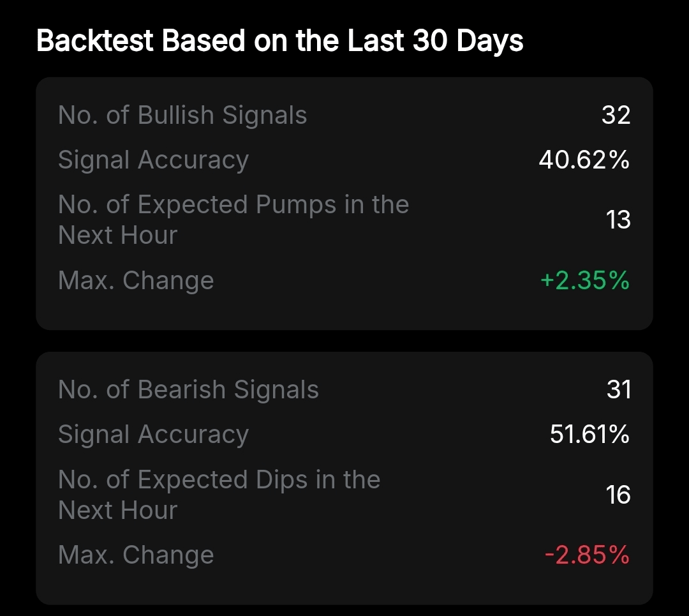Click the Expected Pumps in the Next Hour label
Viewport: 689px width, 616px height.
point(233,220)
